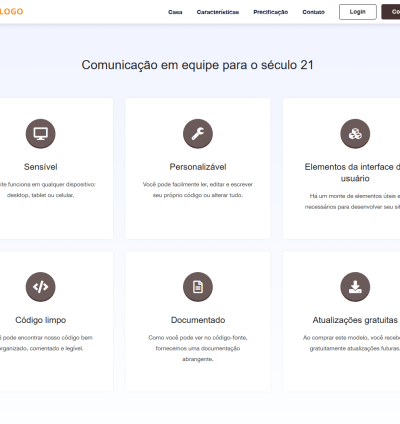Click the Atualizações gratuitas card title
Viewport: 400px width, 424px height.
coord(355,320)
